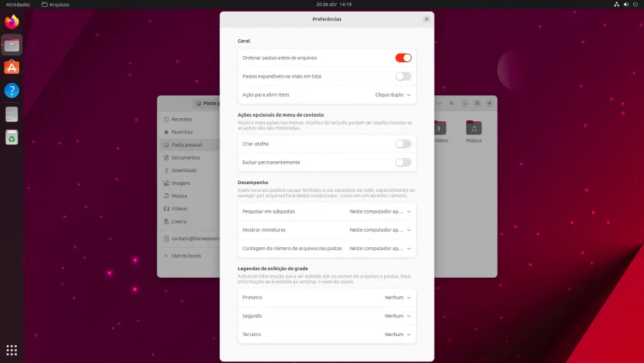Viewport: 644px width, 363px height.
Task: Minimize the Files window
Action: (465, 104)
